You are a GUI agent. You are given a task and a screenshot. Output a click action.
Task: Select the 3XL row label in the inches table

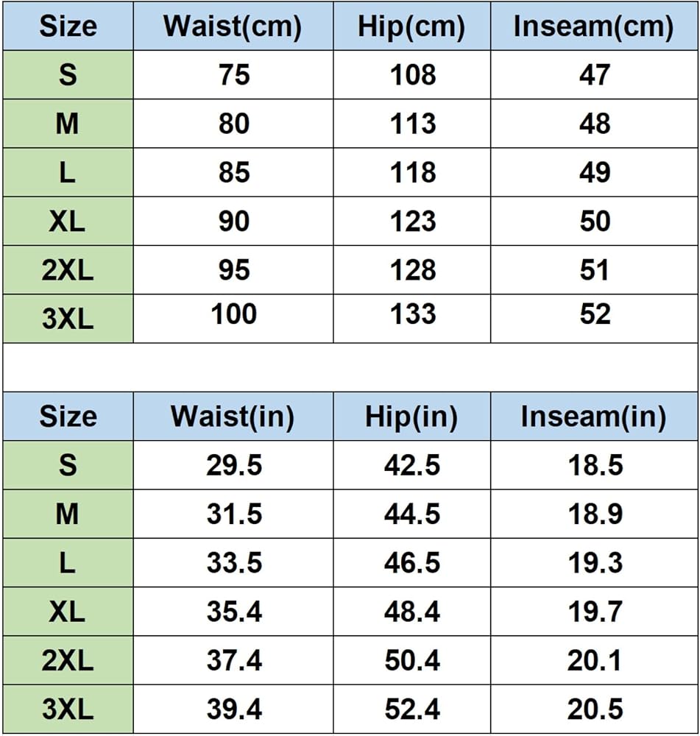click(68, 709)
